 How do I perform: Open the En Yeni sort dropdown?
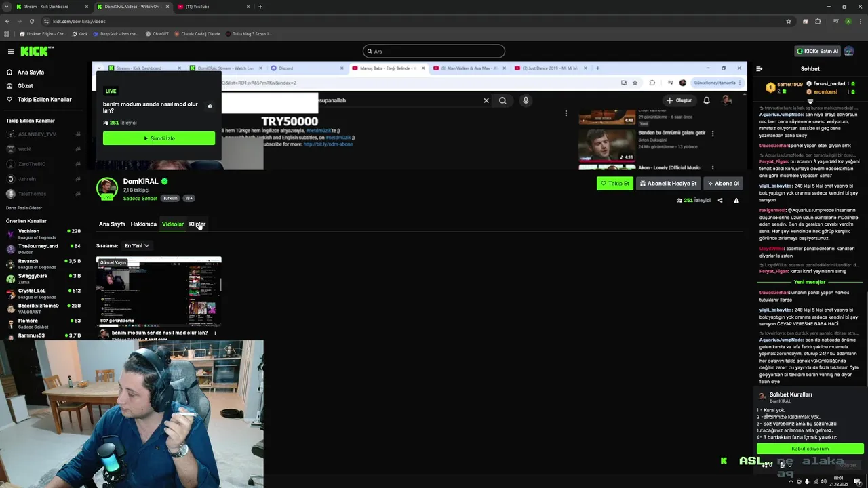click(x=136, y=246)
